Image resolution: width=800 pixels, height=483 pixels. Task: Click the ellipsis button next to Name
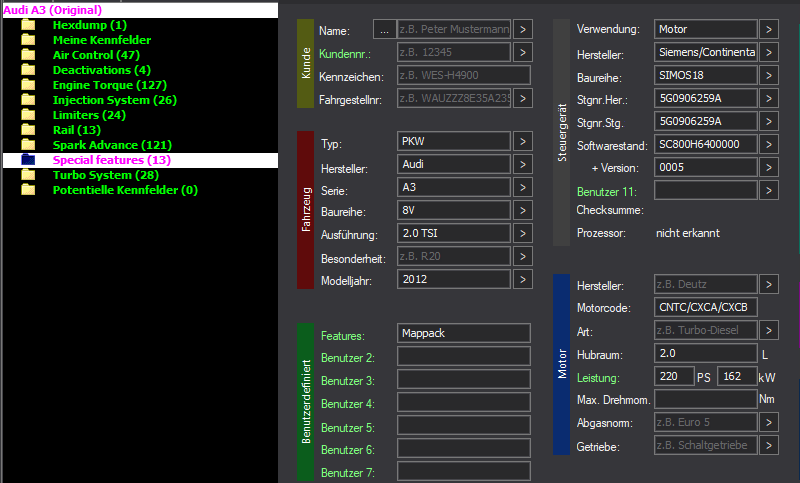384,30
